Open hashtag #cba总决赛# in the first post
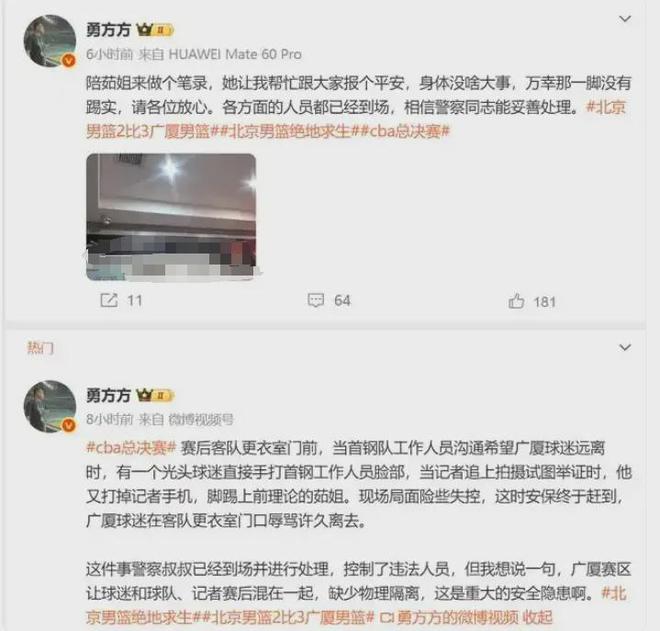The width and height of the screenshot is (660, 631). pyautogui.click(x=404, y=132)
